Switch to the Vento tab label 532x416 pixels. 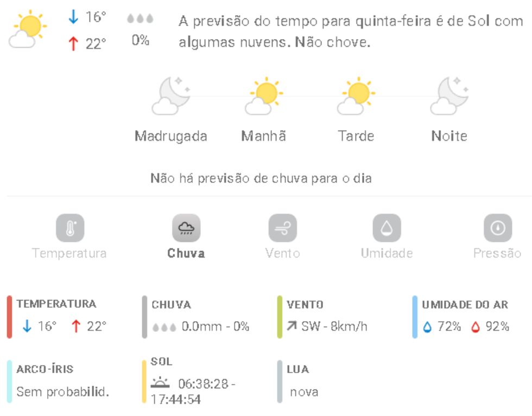coord(283,253)
